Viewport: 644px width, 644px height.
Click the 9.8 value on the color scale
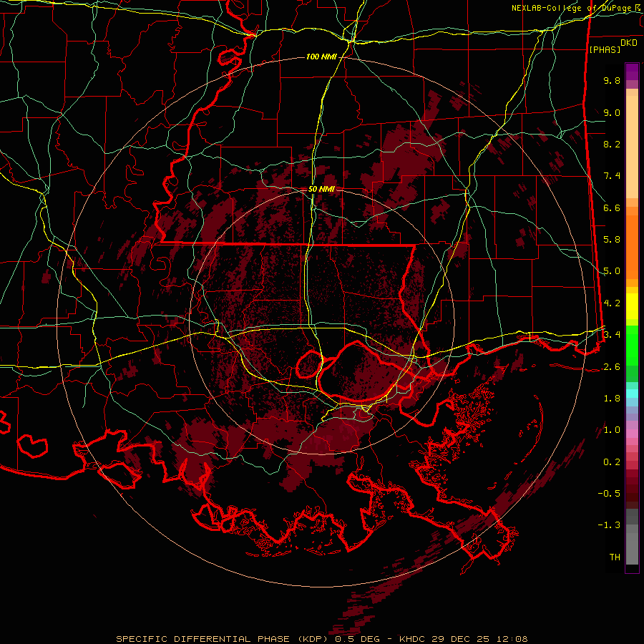click(x=612, y=80)
